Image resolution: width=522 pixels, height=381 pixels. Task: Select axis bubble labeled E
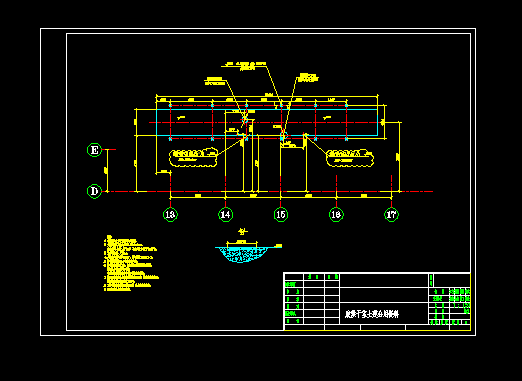coord(94,150)
